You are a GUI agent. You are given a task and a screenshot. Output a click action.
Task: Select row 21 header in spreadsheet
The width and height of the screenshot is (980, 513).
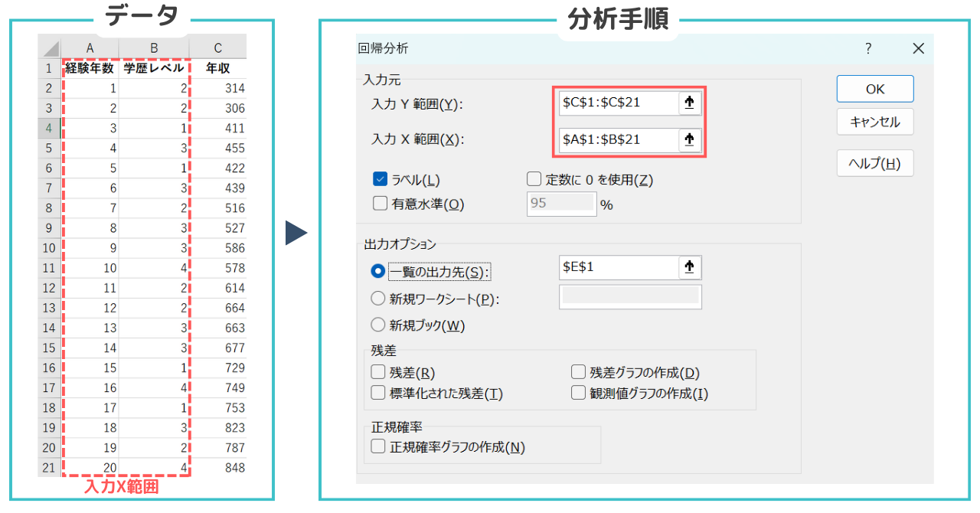click(49, 468)
